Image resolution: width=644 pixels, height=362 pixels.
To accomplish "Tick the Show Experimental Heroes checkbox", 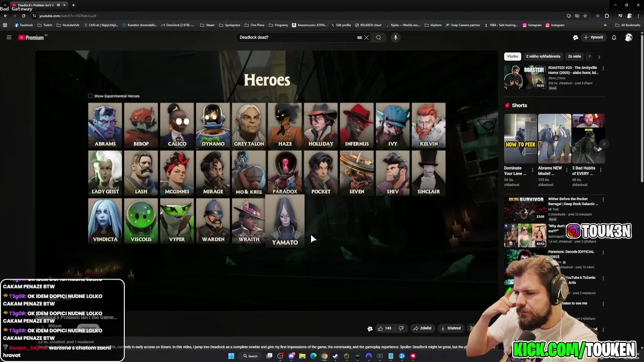I will (x=91, y=96).
